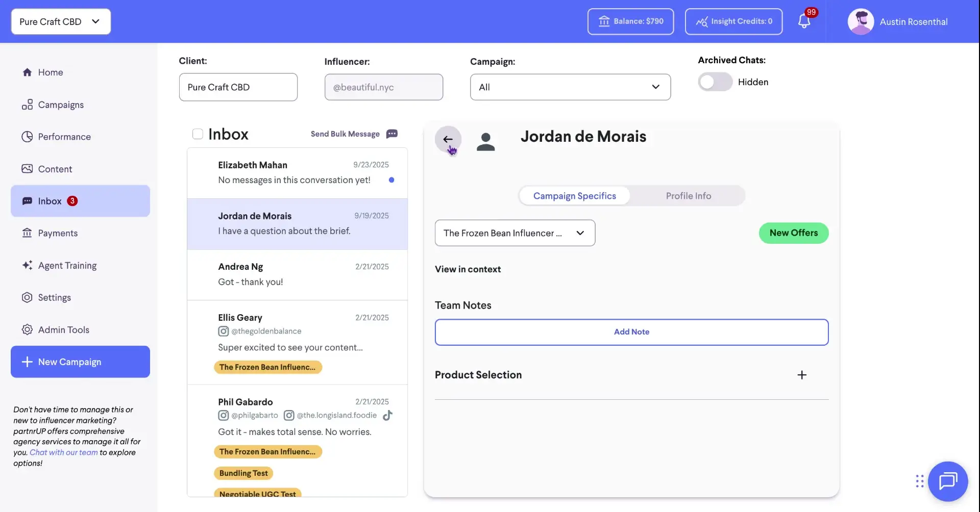
Task: Click the back arrow on Jordan's conversation
Action: 448,139
